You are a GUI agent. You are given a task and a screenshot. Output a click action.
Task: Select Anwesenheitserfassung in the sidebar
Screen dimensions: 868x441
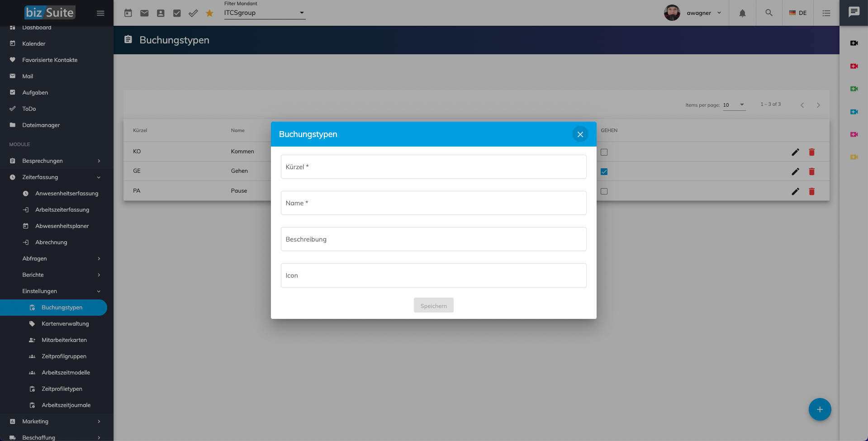coord(66,194)
